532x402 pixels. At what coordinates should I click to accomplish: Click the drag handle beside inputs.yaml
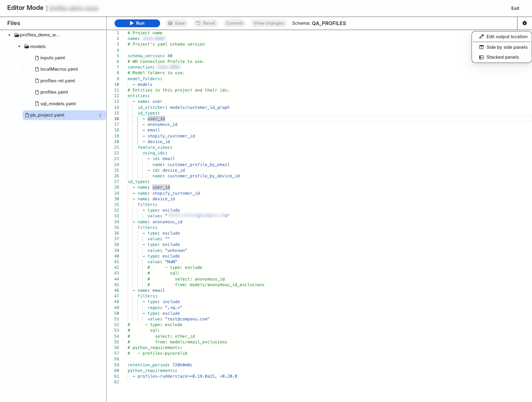tap(23, 58)
